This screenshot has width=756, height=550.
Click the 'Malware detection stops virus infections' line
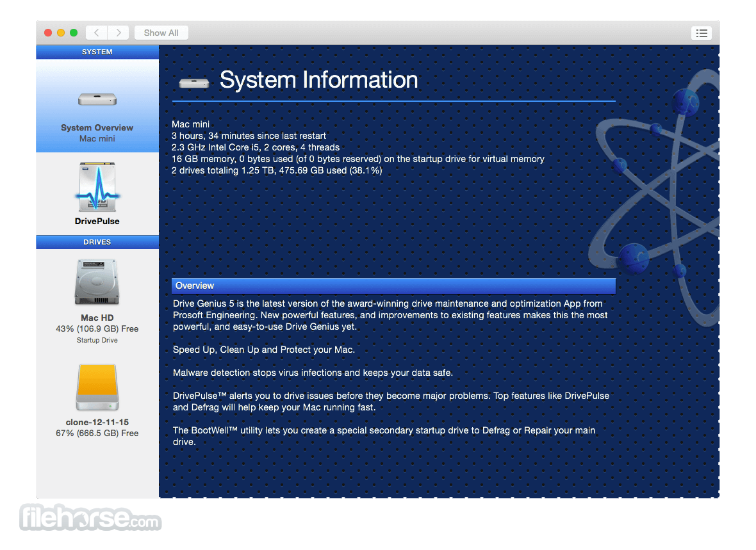coord(313,373)
